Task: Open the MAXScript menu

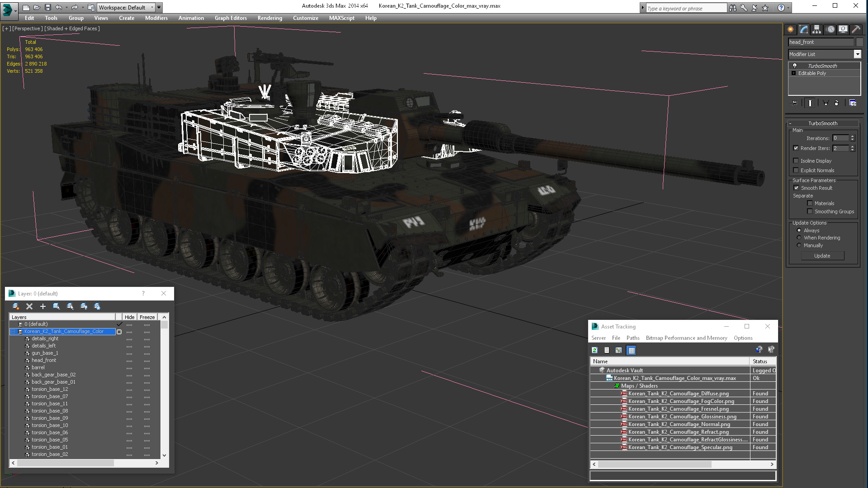Action: tap(342, 18)
